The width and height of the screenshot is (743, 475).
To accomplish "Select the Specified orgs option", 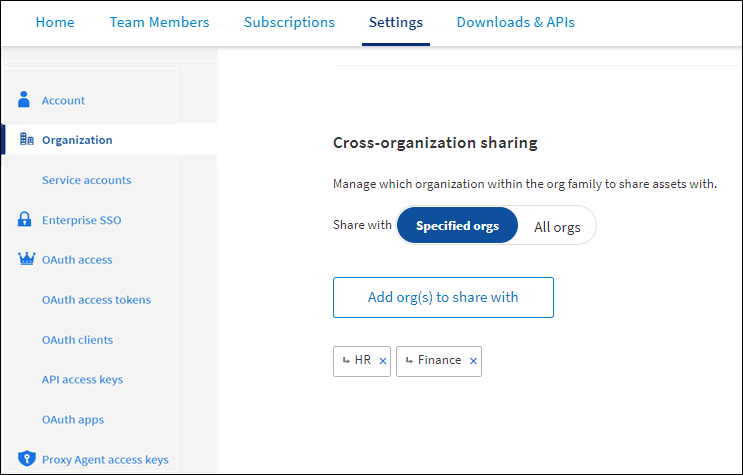I will click(x=457, y=226).
